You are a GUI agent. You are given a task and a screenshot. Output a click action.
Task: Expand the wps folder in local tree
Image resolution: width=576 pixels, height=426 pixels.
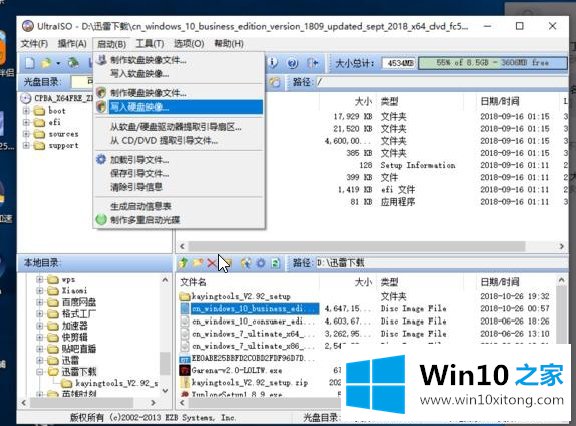tap(40, 279)
